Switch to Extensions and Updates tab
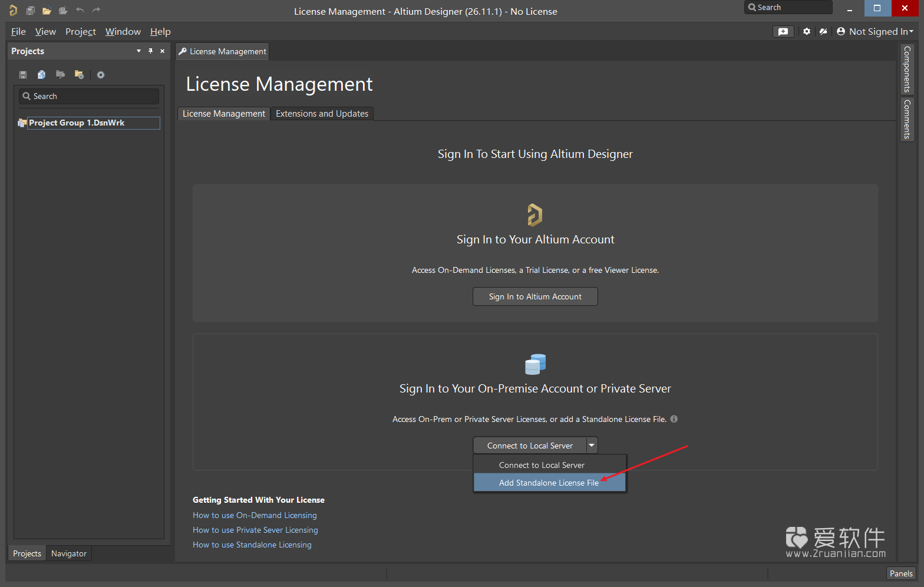The image size is (924, 587). tap(322, 114)
